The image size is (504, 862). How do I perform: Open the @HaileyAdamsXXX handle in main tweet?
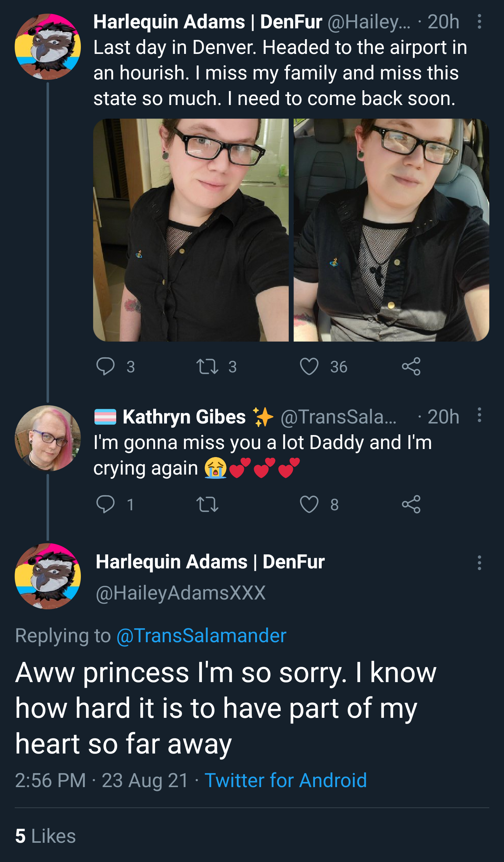coord(181,593)
